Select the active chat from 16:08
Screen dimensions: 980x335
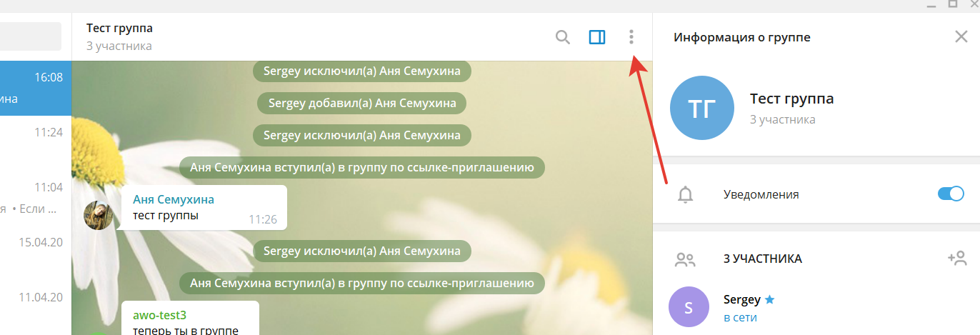click(x=36, y=88)
